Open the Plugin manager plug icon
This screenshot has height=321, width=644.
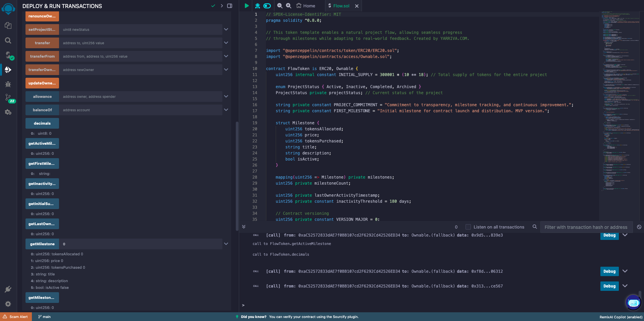coord(8,289)
